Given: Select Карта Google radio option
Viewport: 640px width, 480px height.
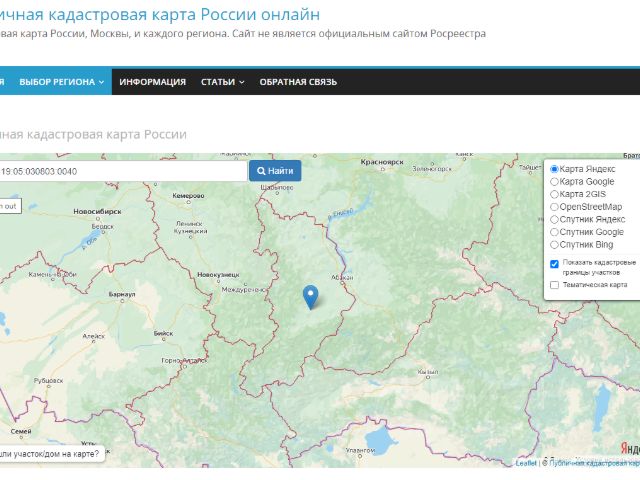Looking at the screenshot, I should pos(554,182).
